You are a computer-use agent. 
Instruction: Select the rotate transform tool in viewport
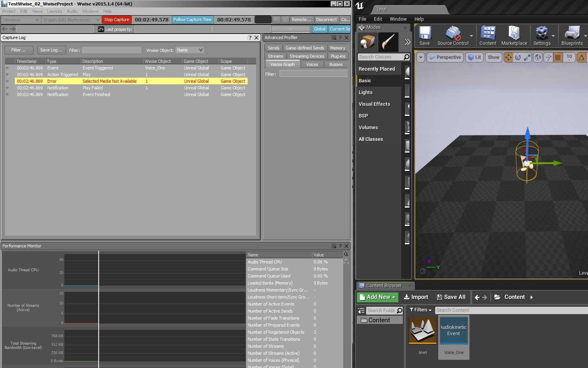tap(518, 57)
